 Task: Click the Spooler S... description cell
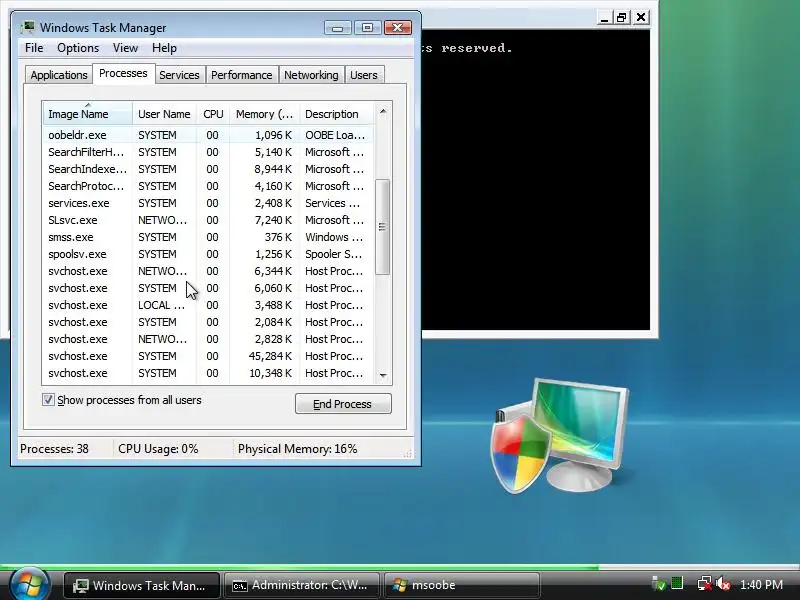[333, 254]
